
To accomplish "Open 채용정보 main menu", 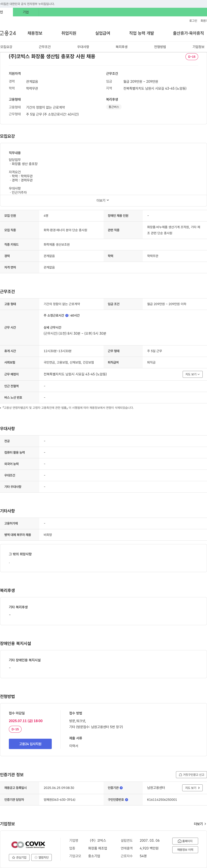I will coord(35,33).
